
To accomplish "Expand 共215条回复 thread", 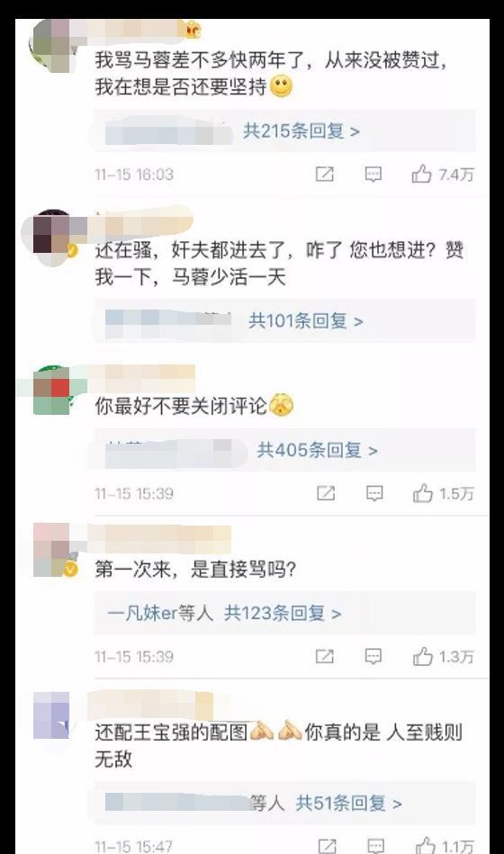I will [x=301, y=131].
